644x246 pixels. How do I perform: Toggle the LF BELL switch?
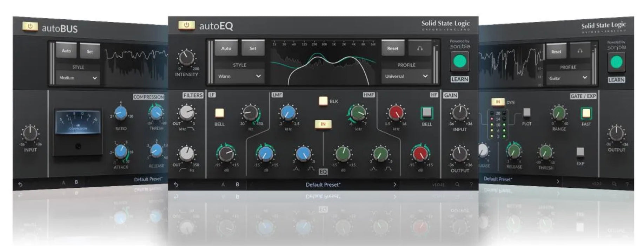219,113
